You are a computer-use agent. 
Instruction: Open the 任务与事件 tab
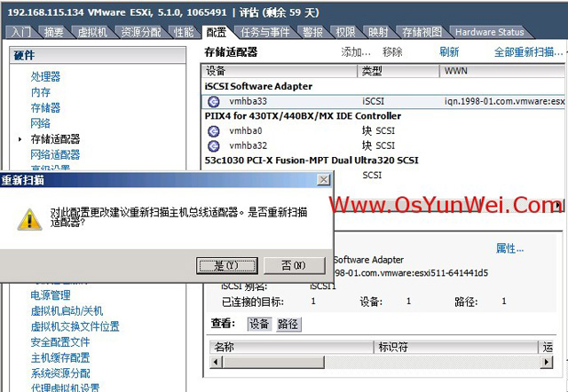point(264,32)
